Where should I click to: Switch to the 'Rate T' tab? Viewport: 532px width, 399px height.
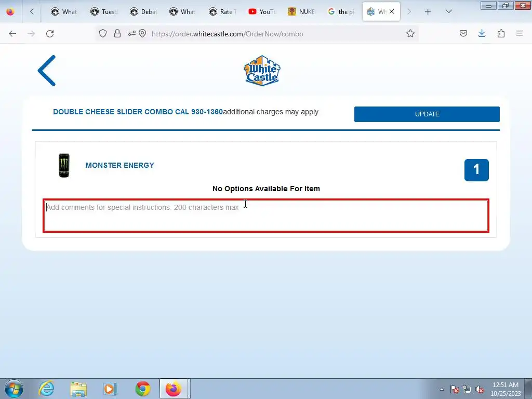[x=222, y=11]
